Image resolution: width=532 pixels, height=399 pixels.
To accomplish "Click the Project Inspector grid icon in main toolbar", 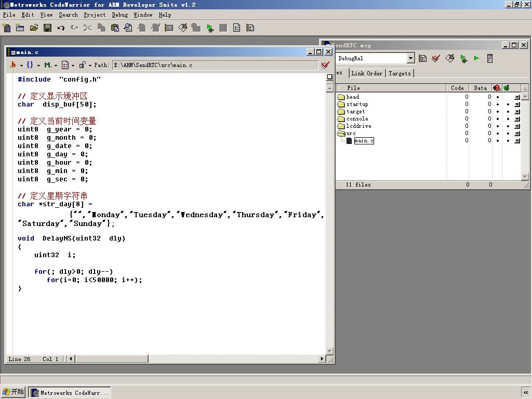I will click(169, 28).
